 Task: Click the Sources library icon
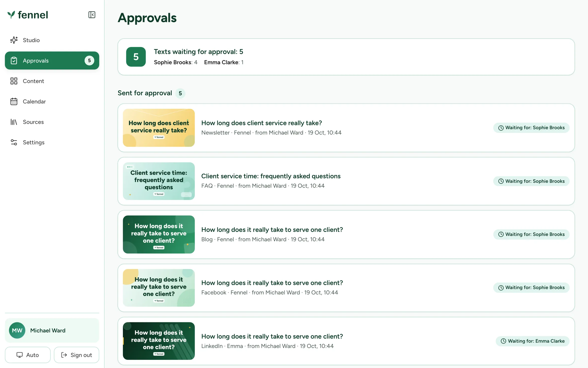(x=14, y=122)
